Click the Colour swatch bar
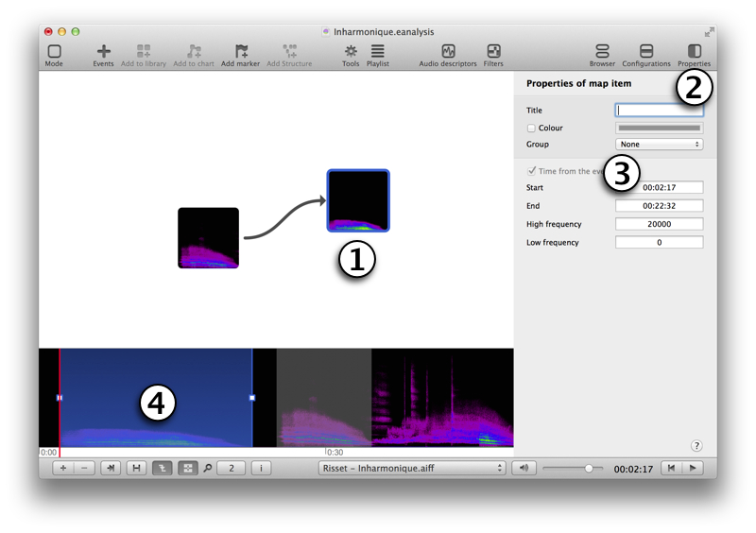Viewport: 756px width, 533px height. 659,128
